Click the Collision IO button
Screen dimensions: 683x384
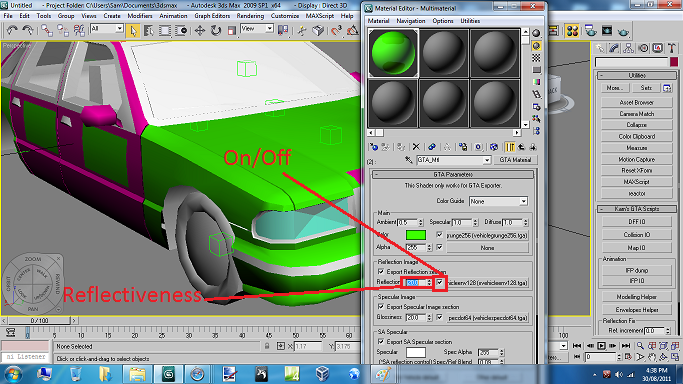pos(636,235)
